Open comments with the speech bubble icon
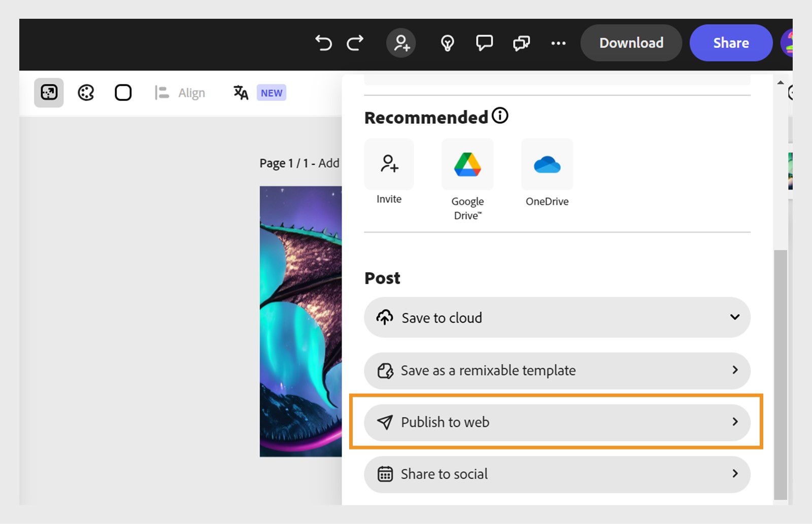The height and width of the screenshot is (524, 812). (484, 43)
